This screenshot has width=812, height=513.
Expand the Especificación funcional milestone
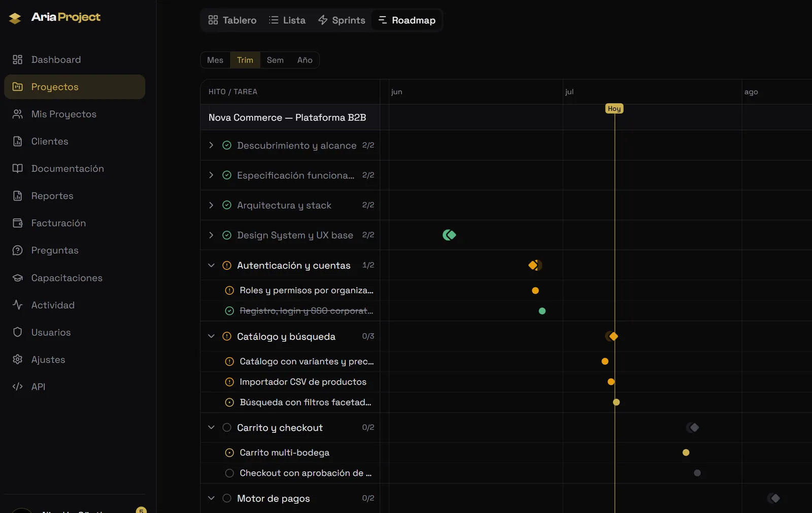211,175
